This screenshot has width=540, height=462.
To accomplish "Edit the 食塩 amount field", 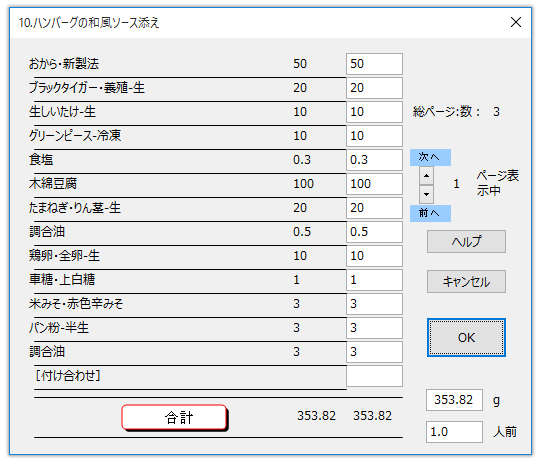I will pyautogui.click(x=374, y=160).
